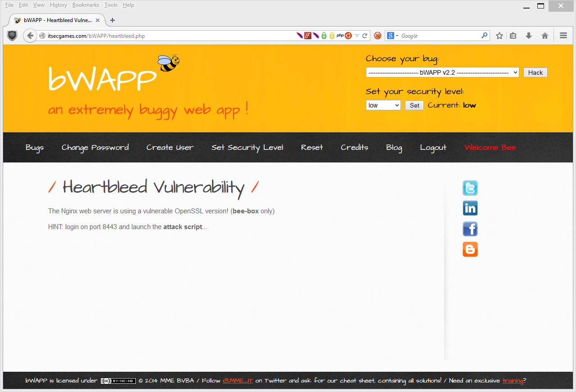Open the History menu

(58, 5)
